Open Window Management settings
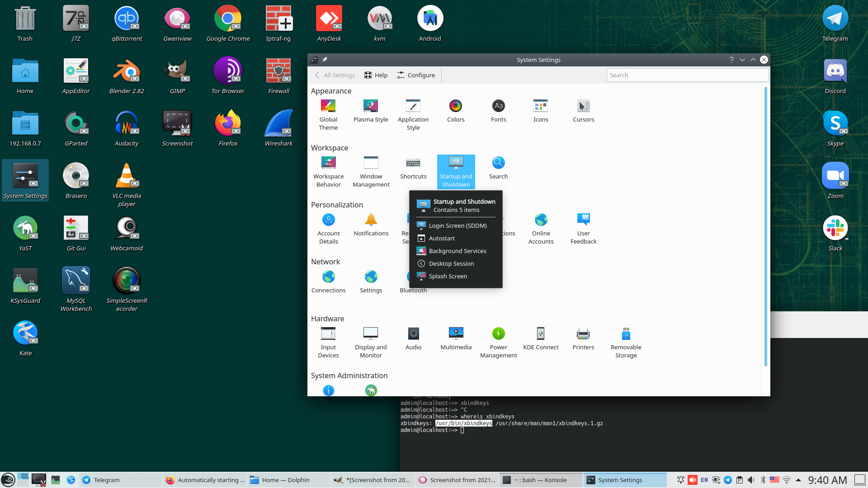Viewport: 868px width, 488px height. coord(371,164)
